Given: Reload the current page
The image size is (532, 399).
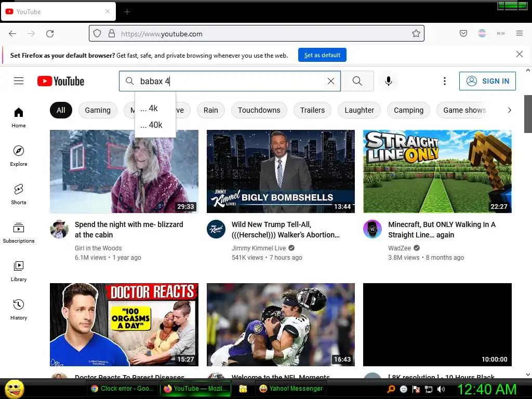Looking at the screenshot, I should coord(50,34).
